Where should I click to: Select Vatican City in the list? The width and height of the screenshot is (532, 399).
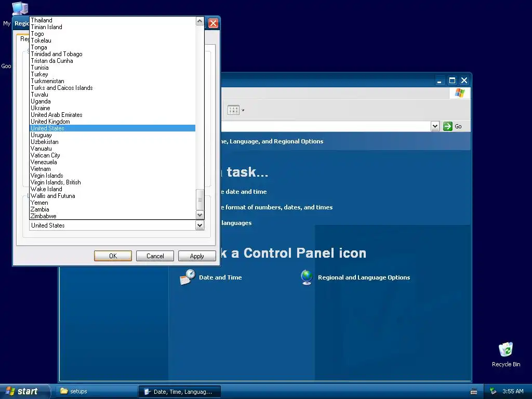(x=112, y=155)
